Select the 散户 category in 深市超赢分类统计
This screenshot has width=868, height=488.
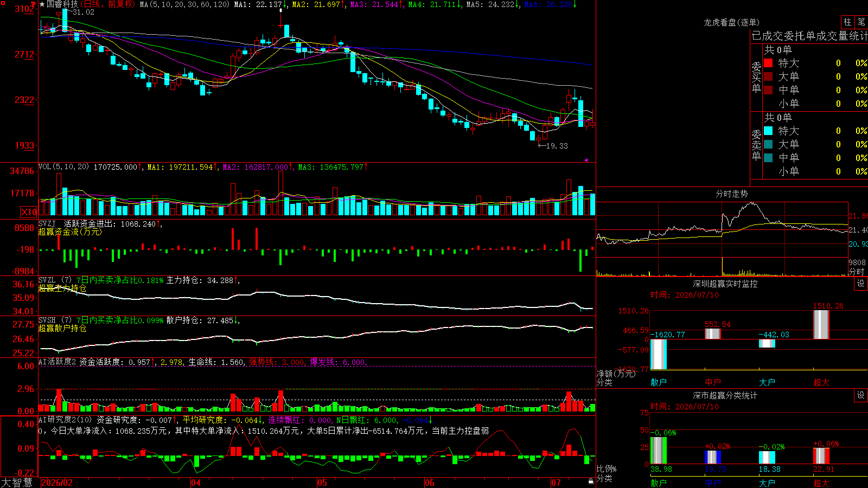tap(659, 483)
